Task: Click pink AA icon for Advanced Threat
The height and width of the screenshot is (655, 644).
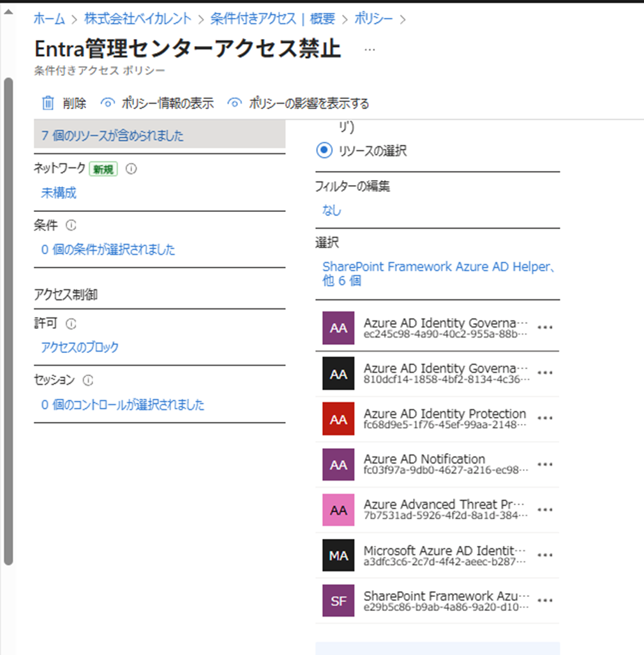Action: (338, 510)
